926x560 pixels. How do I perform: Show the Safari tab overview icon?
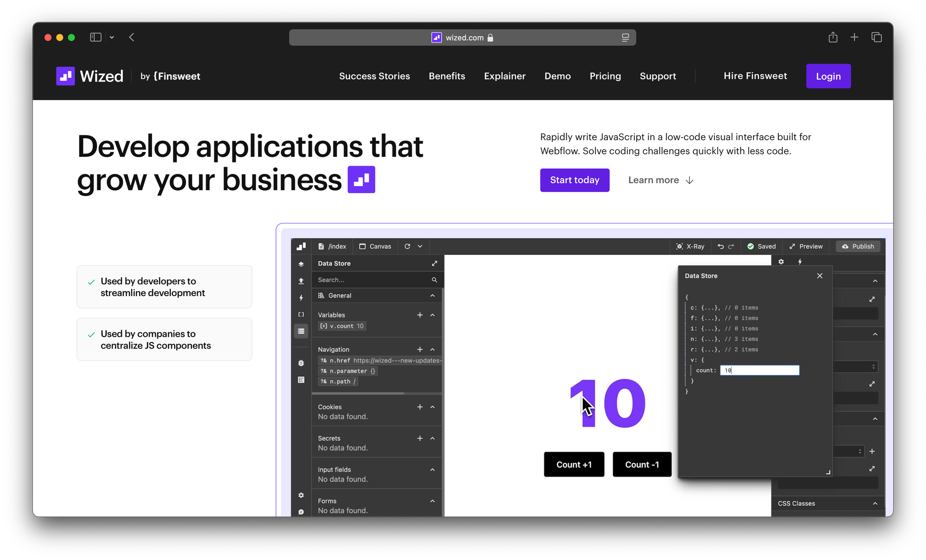click(876, 37)
